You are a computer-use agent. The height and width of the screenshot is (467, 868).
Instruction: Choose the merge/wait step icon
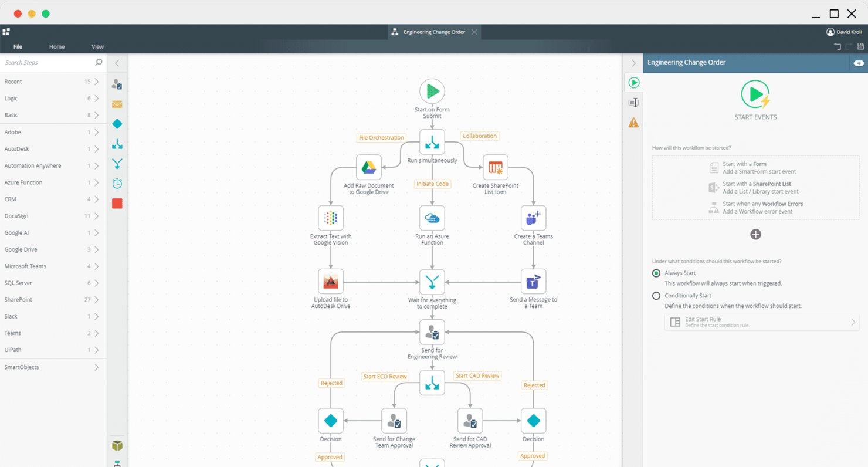[x=117, y=163]
